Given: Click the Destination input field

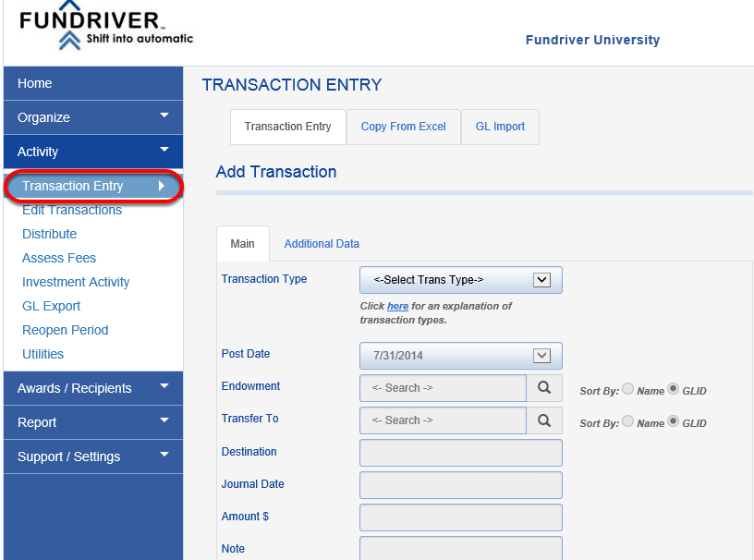Looking at the screenshot, I should tap(461, 453).
